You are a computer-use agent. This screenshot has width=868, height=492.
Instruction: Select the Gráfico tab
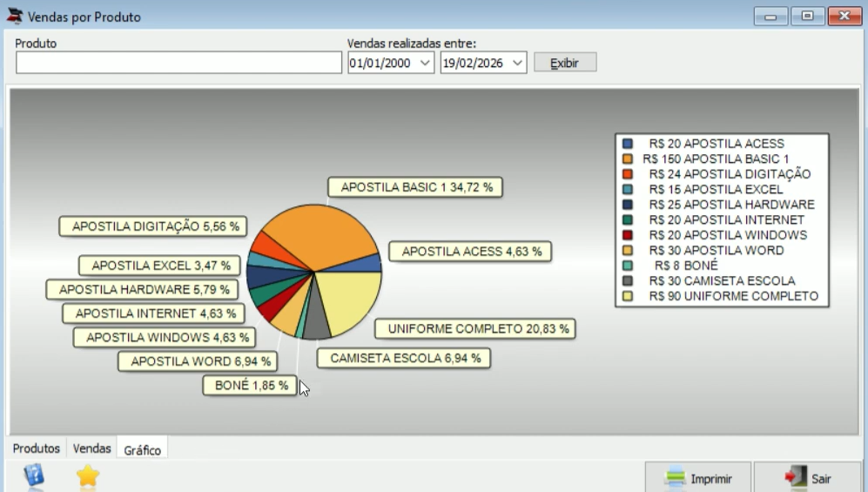point(142,450)
